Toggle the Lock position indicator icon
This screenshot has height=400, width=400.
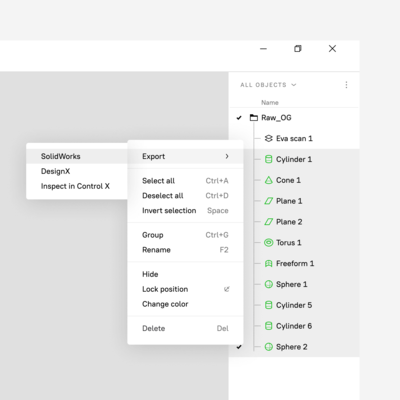[x=227, y=289]
